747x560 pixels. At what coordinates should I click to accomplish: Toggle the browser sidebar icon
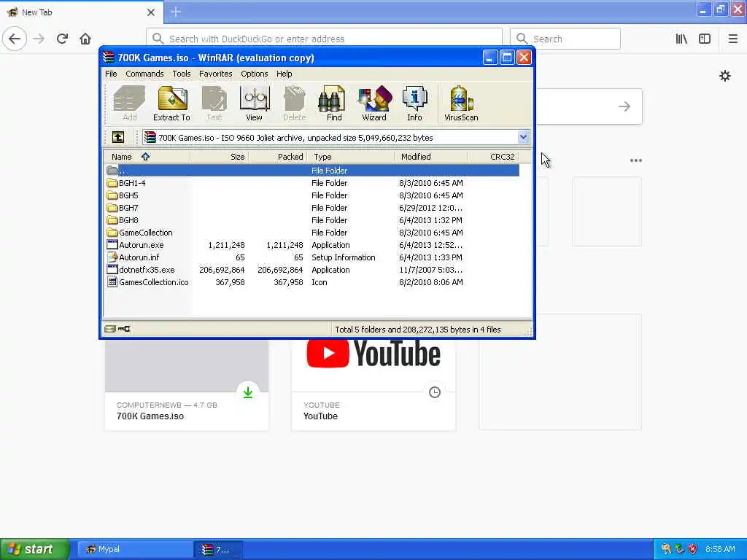(705, 39)
